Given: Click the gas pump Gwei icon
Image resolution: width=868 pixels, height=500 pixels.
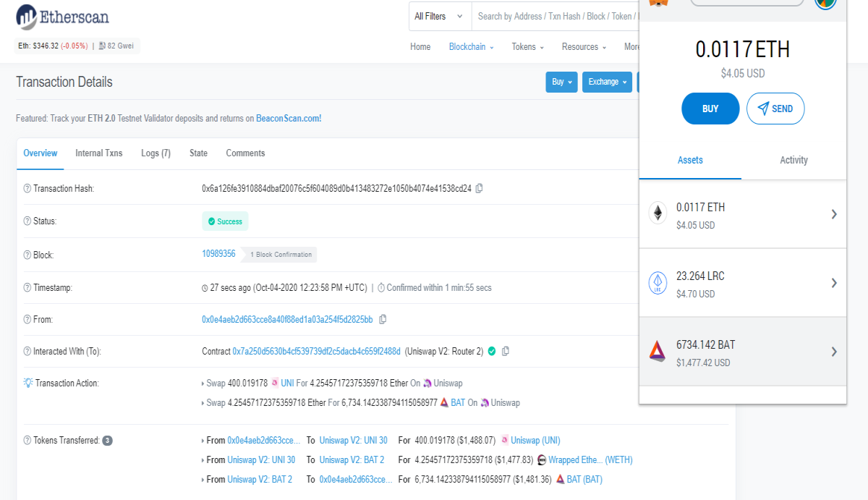Looking at the screenshot, I should (x=103, y=46).
